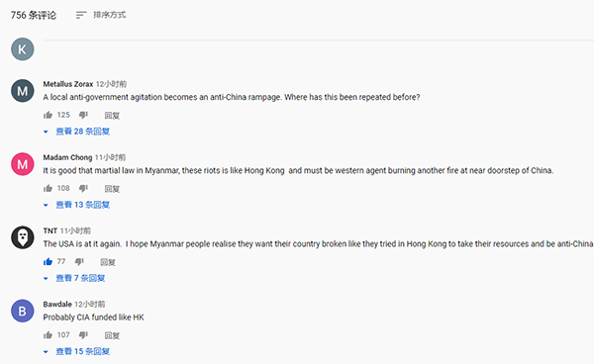This screenshot has height=364, width=594.
Task: Reply to Madam Chong's comment
Action: pos(112,189)
